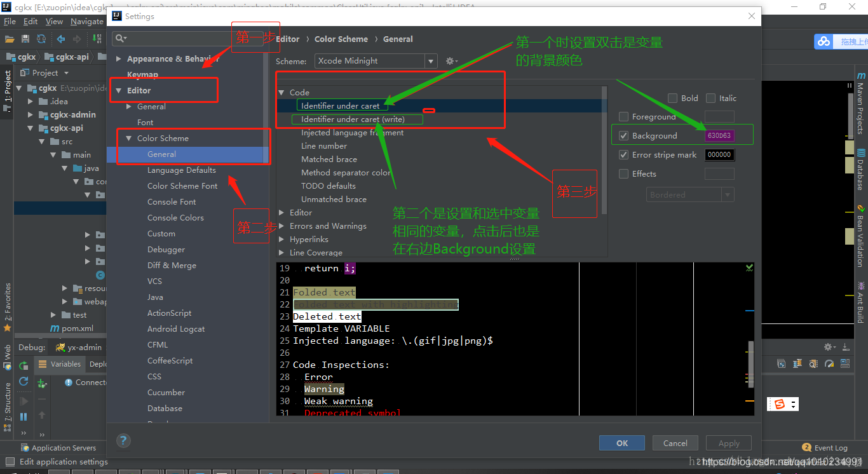The image size is (868, 474).
Task: Collapse the Editor settings group
Action: click(119, 90)
